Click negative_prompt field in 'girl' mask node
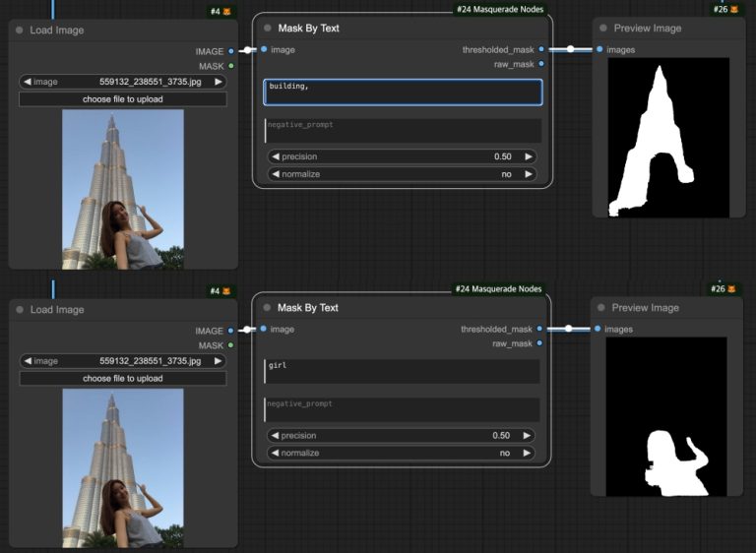 (x=402, y=409)
